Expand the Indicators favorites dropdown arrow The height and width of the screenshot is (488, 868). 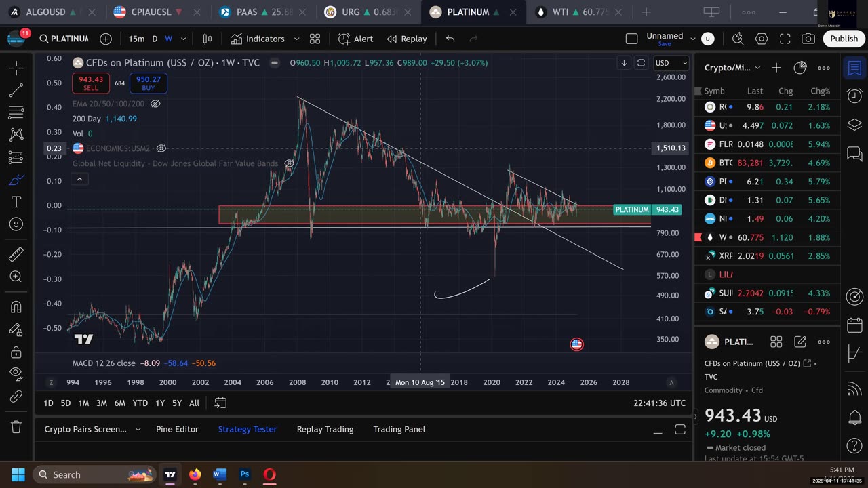pyautogui.click(x=296, y=39)
